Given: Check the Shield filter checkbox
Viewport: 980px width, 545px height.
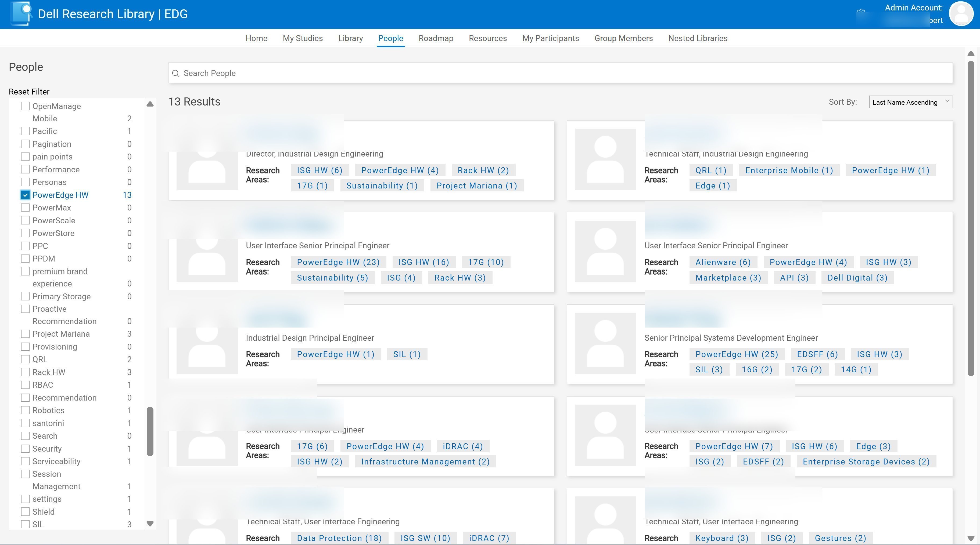Looking at the screenshot, I should [x=25, y=511].
